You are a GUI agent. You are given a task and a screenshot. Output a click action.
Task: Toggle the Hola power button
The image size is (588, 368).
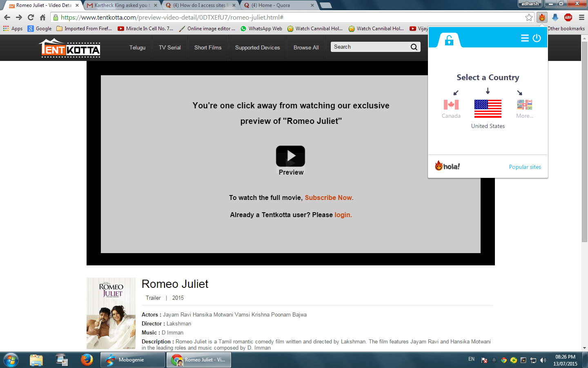537,38
